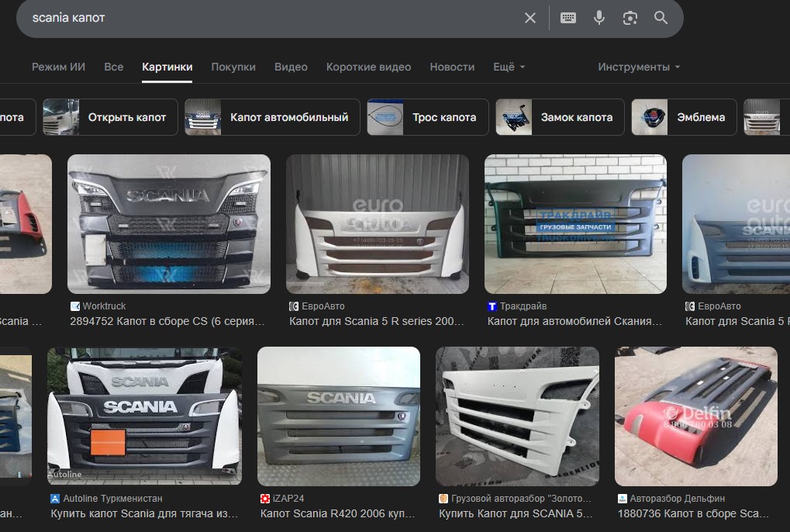
Task: Open link Капот для автомобилей Скания
Action: 574,321
